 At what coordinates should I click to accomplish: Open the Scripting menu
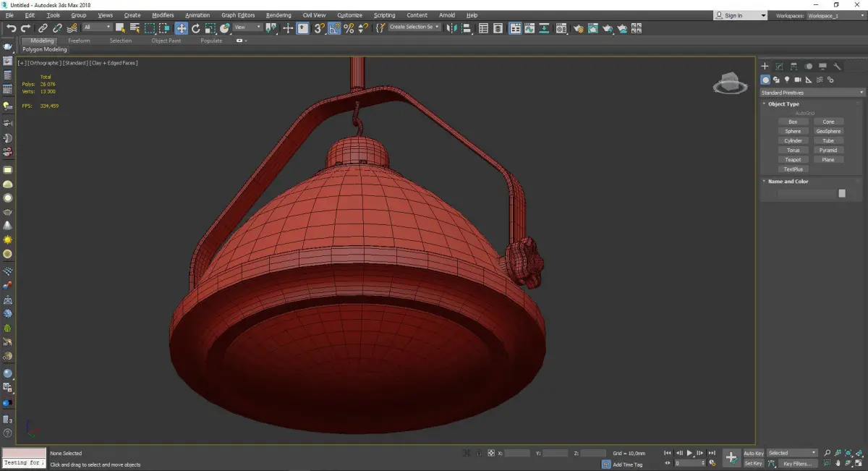[384, 15]
